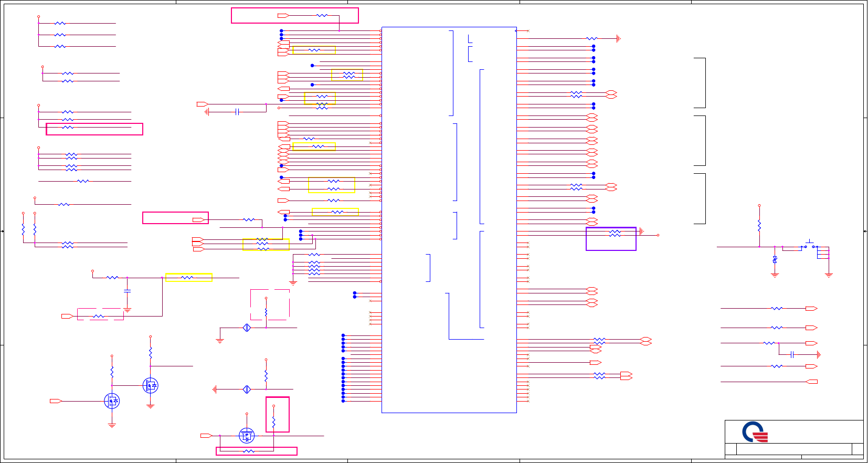The height and width of the screenshot is (463, 868).
Task: Select the output port above the right-side capacitor
Action: 811,343
